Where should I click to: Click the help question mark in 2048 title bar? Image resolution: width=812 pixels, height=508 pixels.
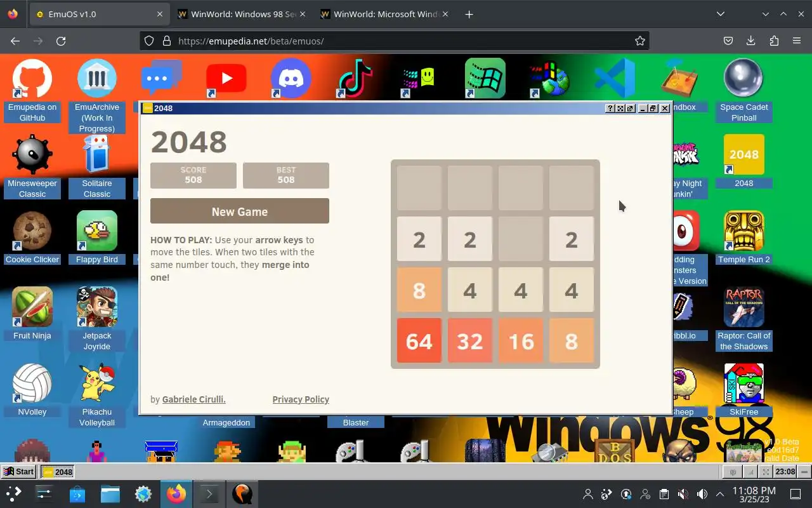610,109
